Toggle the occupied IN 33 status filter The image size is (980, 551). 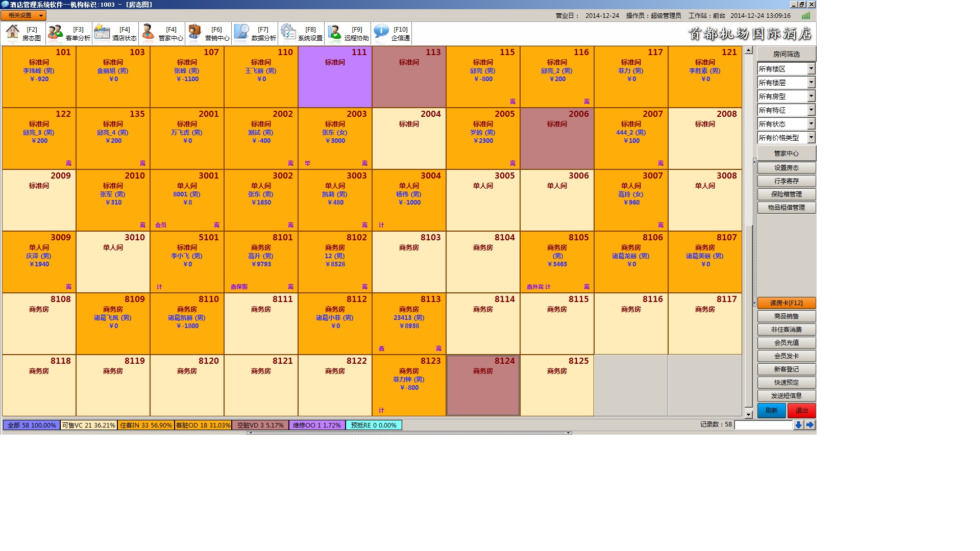pyautogui.click(x=145, y=425)
